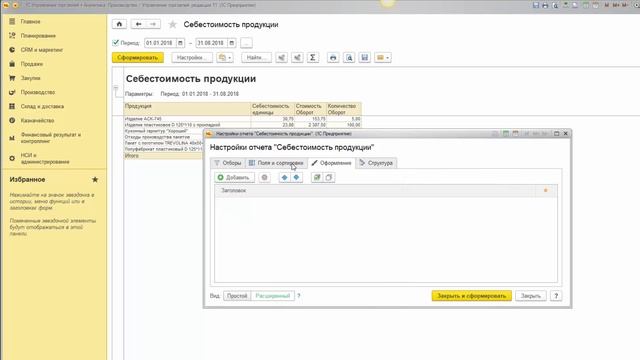Open Финансовый результат и контроллинг section
Viewport: 640px width, 360px height.
tap(51, 138)
